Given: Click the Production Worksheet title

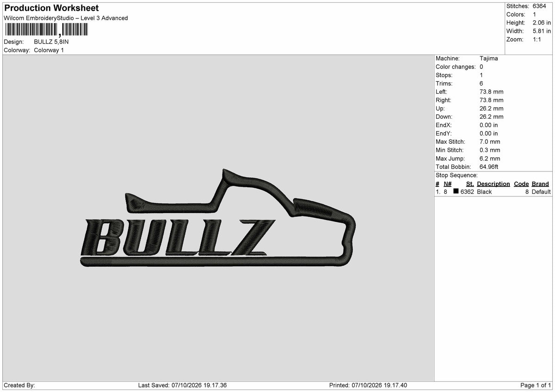Looking at the screenshot, I should pos(51,8).
